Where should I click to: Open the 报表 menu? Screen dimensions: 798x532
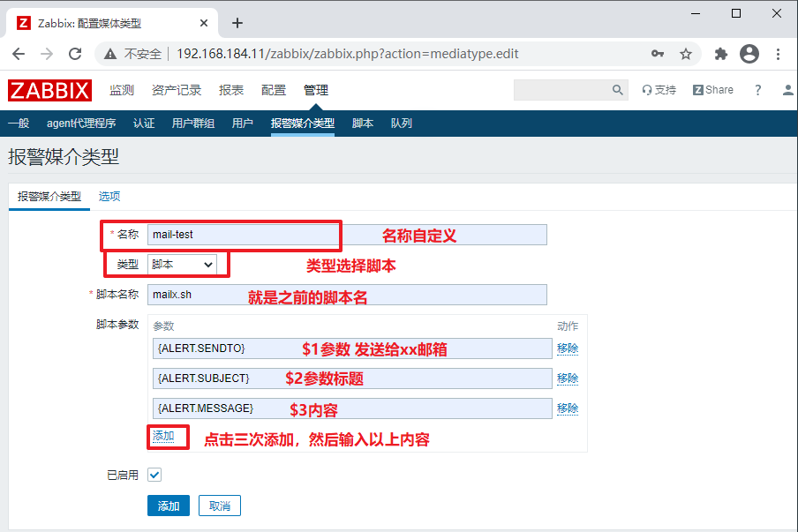231,91
